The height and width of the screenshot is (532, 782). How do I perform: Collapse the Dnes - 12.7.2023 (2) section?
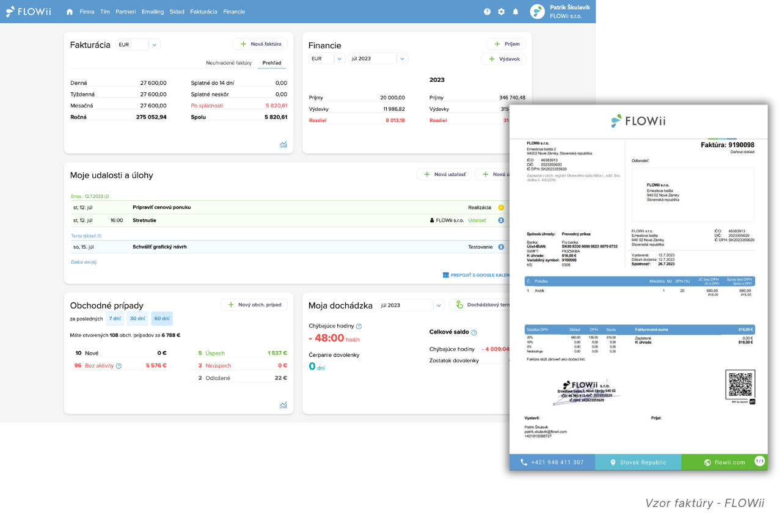90,196
